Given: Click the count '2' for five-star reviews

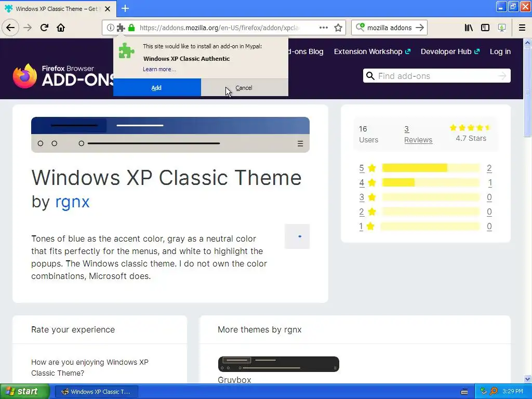Looking at the screenshot, I should 489,168.
